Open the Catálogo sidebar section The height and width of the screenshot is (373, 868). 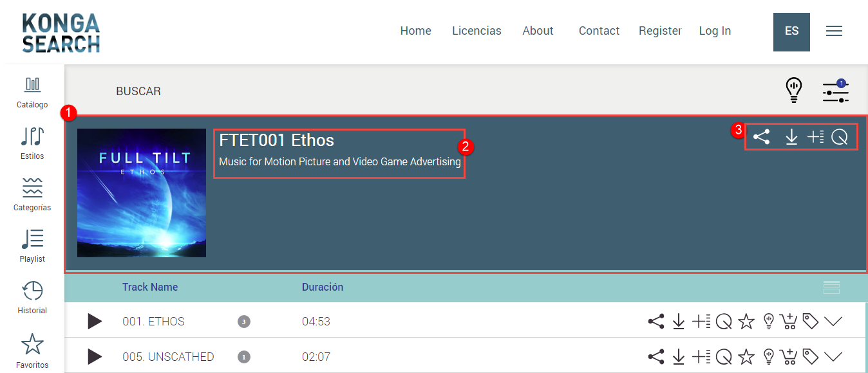coord(32,93)
